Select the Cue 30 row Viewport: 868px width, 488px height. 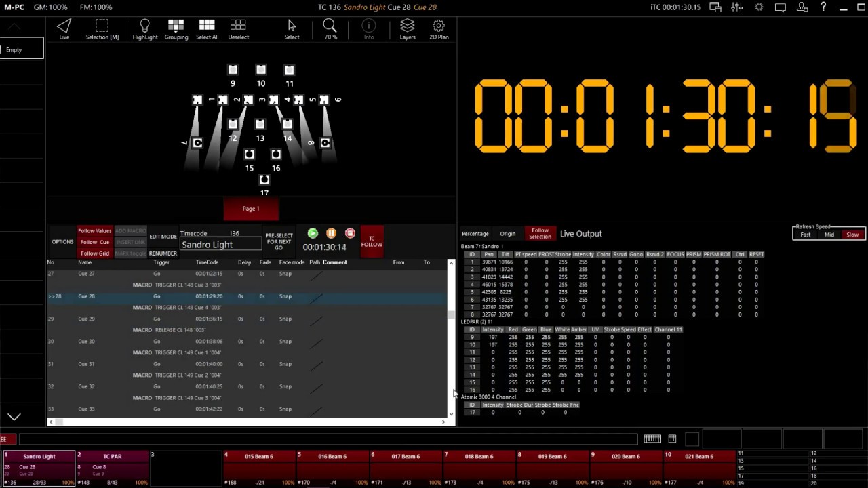point(247,342)
